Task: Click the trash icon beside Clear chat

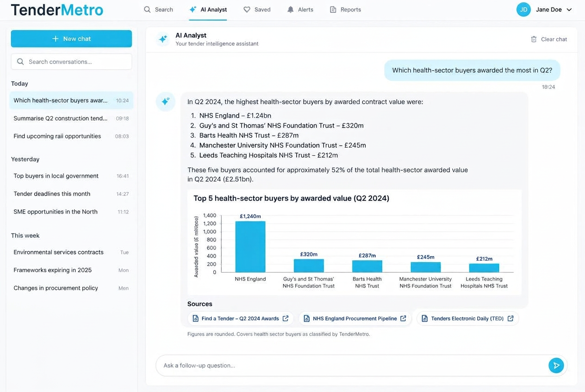Action: tap(534, 39)
